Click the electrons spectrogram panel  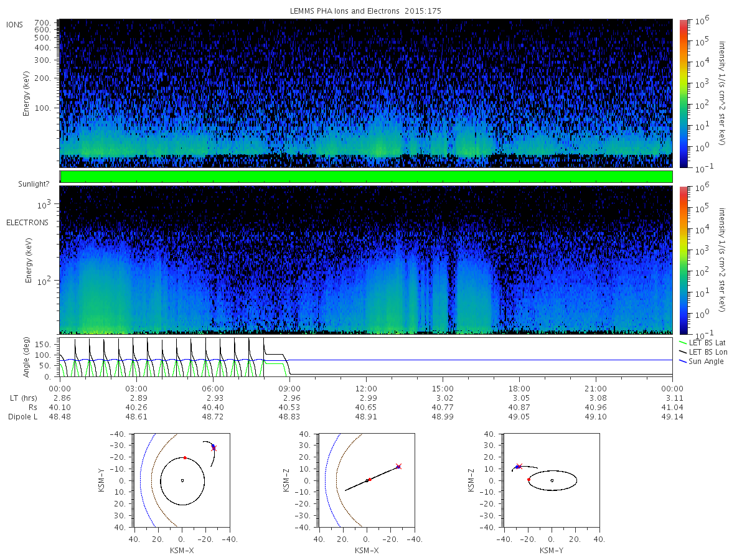[x=366, y=260]
